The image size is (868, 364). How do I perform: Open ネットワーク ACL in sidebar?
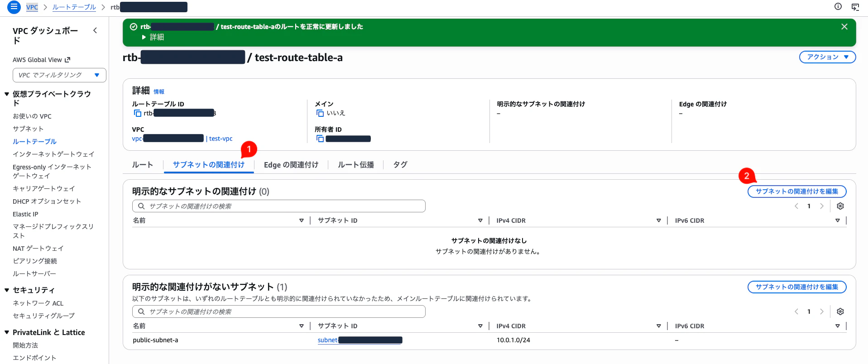point(38,303)
